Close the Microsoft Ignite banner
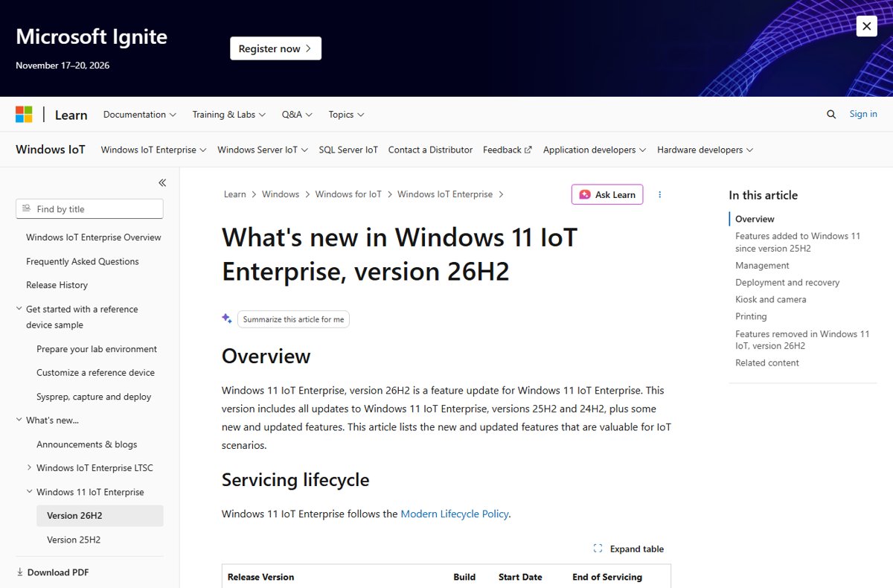This screenshot has height=588, width=893. 866,26
